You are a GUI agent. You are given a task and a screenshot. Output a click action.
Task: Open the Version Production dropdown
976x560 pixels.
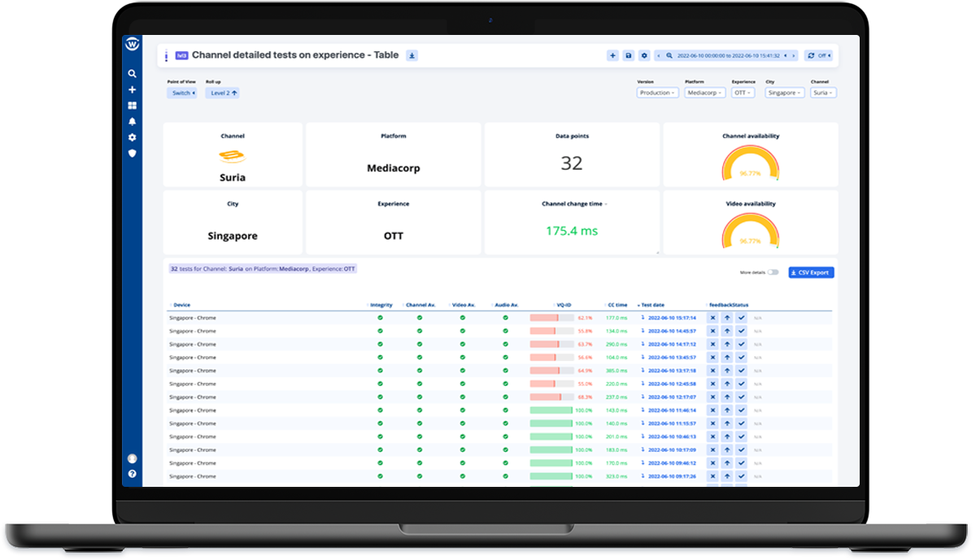(657, 93)
